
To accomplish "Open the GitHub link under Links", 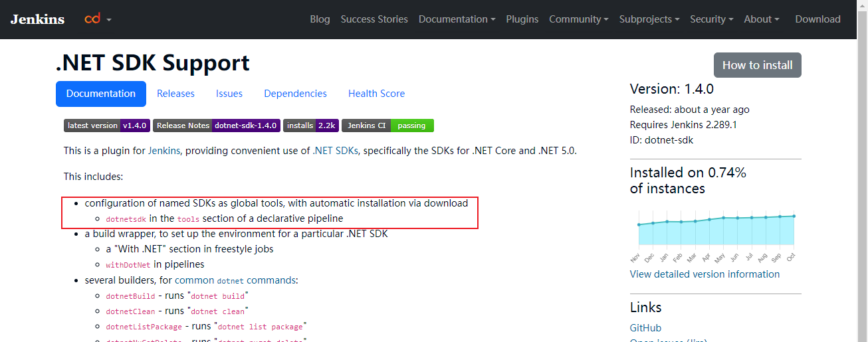I will pos(645,328).
